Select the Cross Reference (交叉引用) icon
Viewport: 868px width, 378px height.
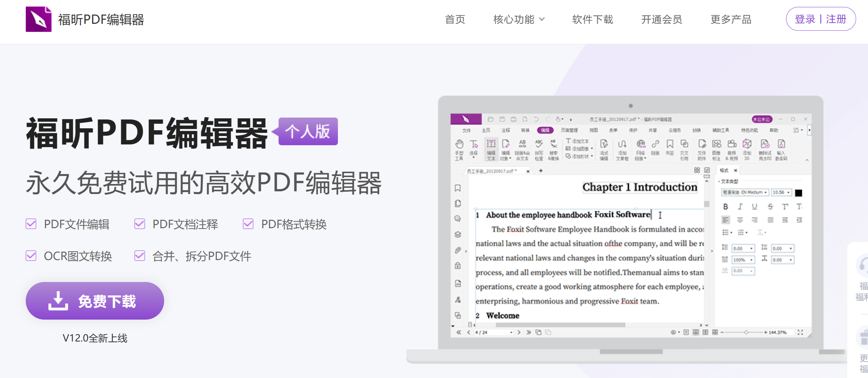point(684,144)
